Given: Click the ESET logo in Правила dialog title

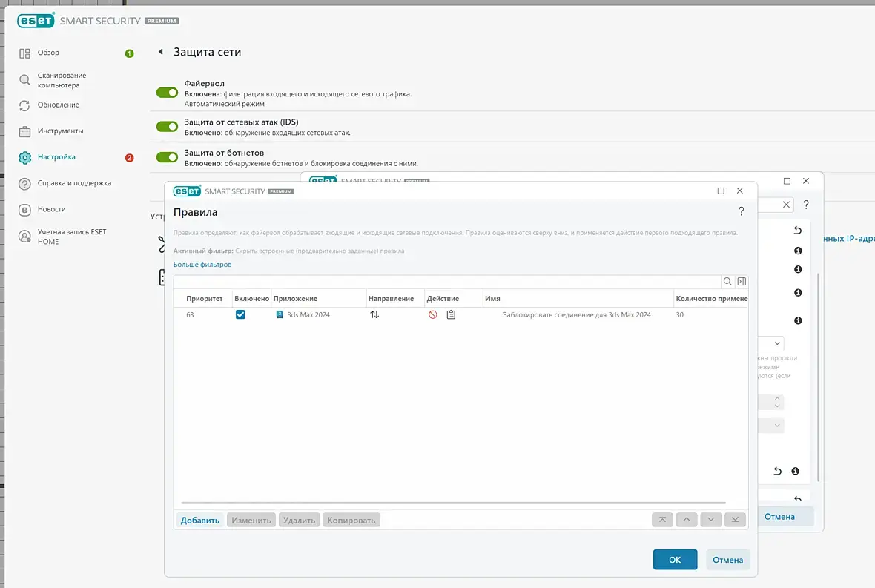Looking at the screenshot, I should 187,191.
